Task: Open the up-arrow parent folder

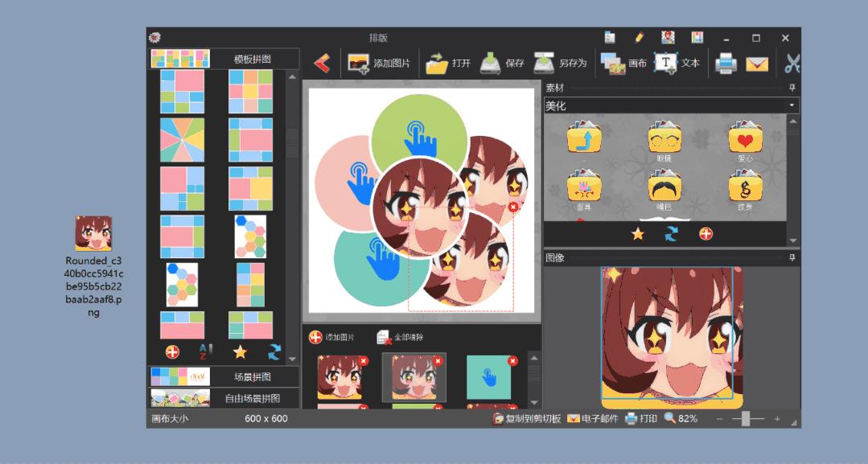Action: pyautogui.click(x=584, y=136)
